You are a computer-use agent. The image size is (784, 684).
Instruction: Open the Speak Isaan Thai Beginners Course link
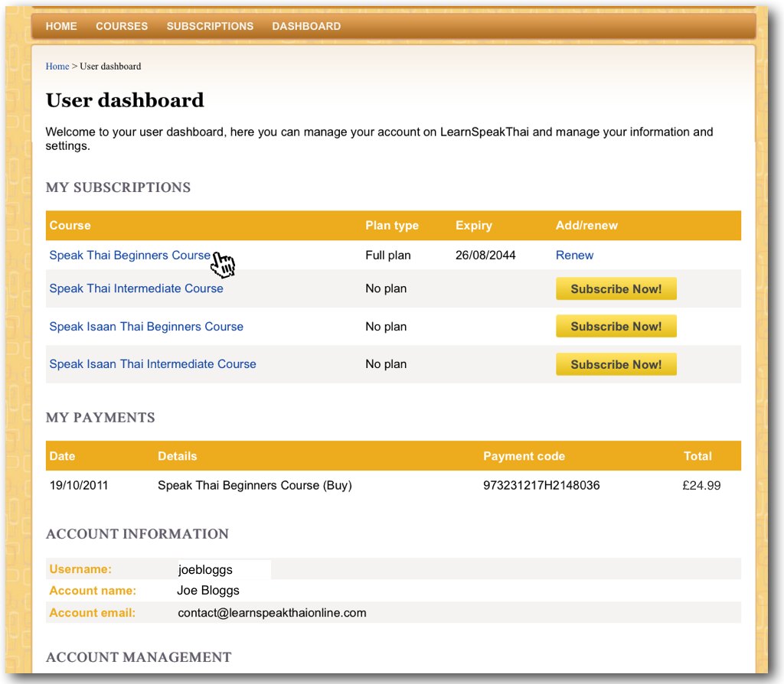(x=146, y=327)
